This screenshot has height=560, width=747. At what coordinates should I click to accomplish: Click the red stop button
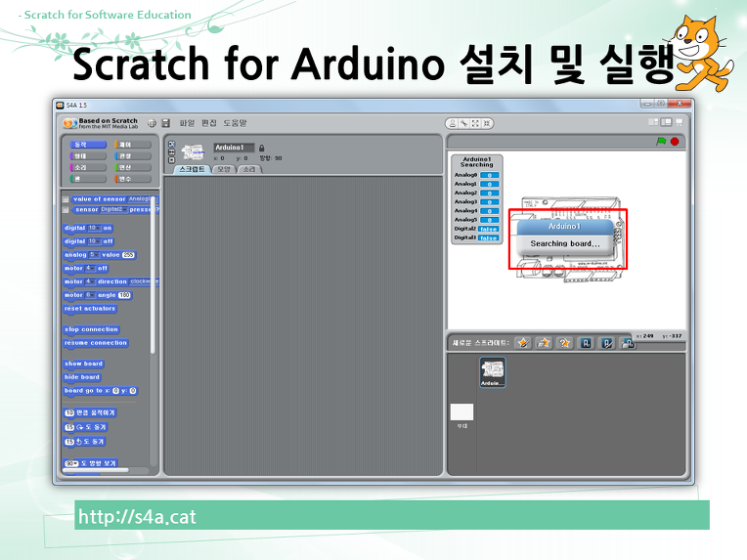coord(675,142)
